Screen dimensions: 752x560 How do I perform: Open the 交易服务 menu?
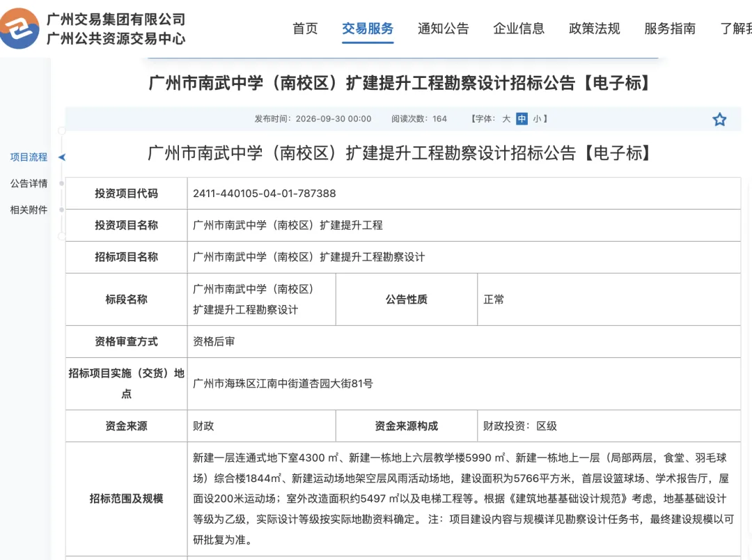[368, 29]
